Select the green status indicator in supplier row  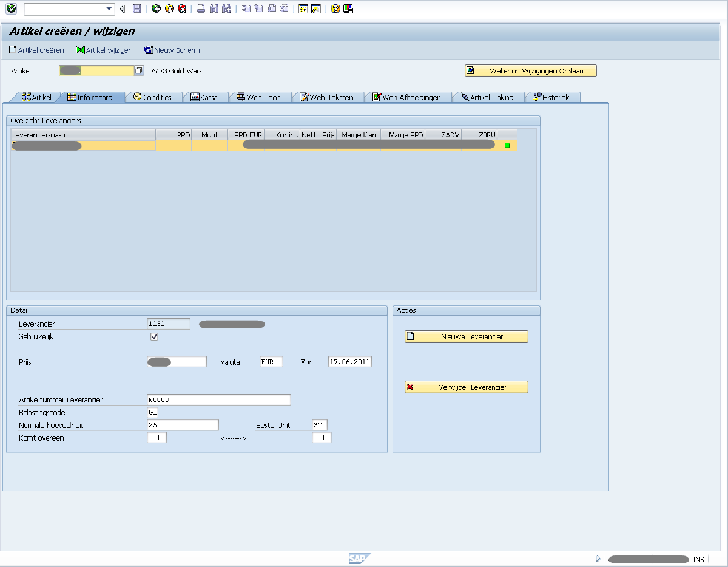507,146
